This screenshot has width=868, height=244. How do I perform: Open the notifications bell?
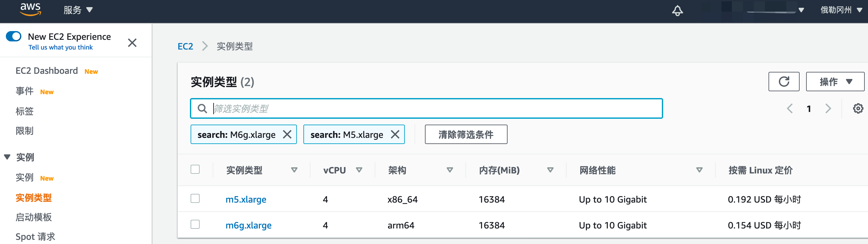677,10
